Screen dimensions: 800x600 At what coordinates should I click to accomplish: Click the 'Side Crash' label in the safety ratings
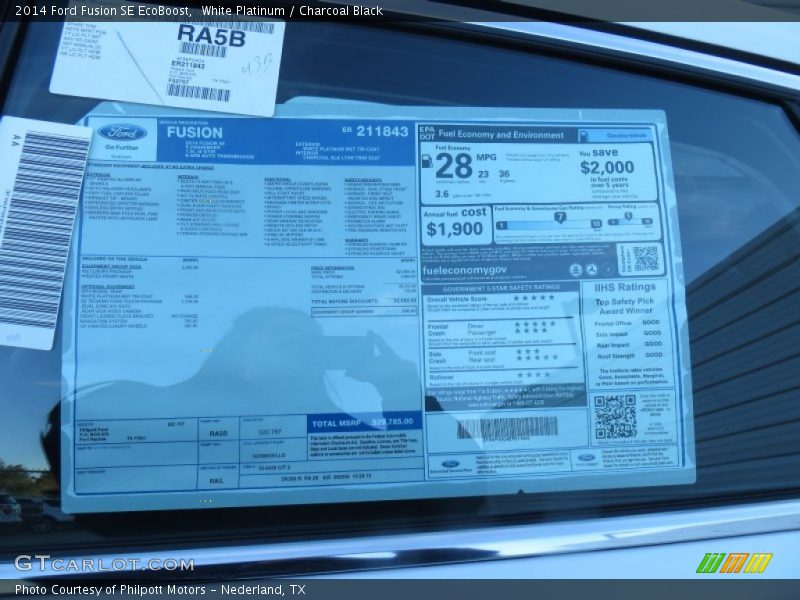click(437, 357)
